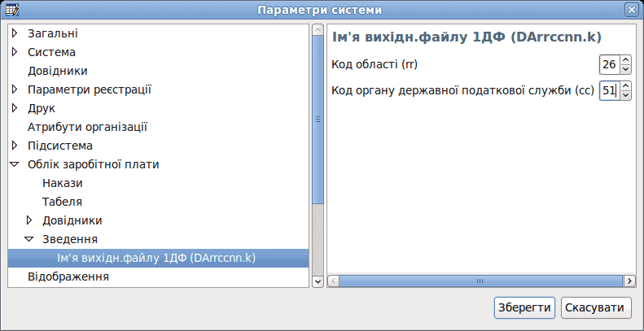Click tree scrollbar down arrow
This screenshot has width=644, height=331.
click(x=318, y=281)
